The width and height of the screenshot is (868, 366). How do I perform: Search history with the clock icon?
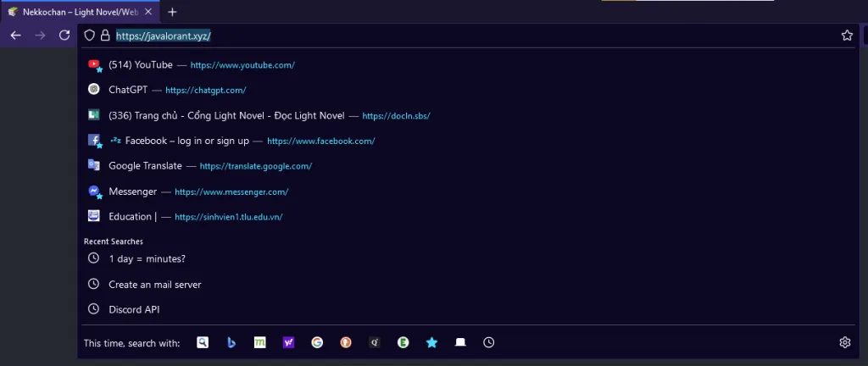tap(489, 342)
